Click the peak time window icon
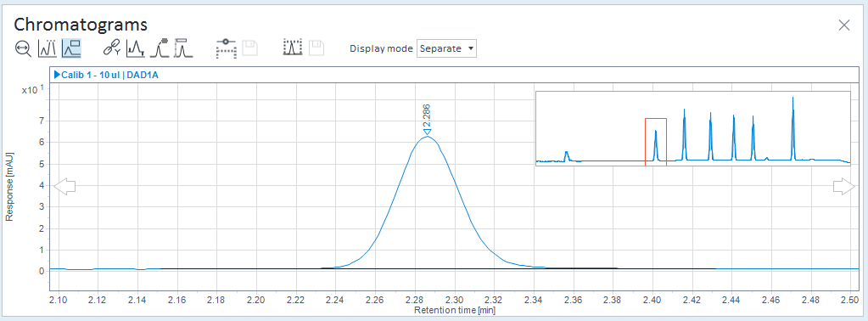This screenshot has width=868, height=321. point(183,48)
